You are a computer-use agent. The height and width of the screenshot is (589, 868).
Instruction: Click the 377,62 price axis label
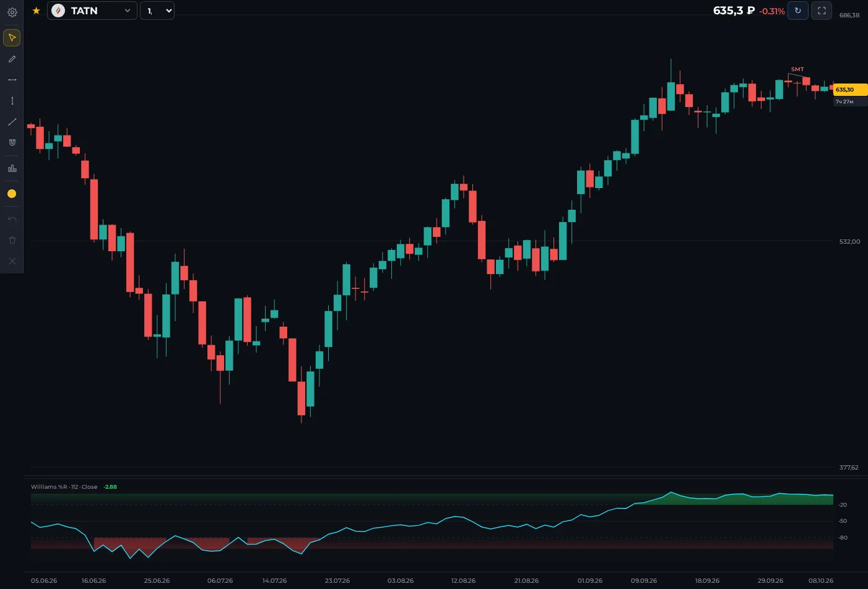849,468
